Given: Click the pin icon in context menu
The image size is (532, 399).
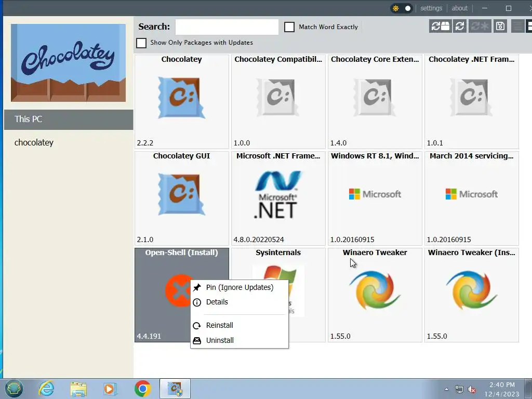Looking at the screenshot, I should [197, 288].
